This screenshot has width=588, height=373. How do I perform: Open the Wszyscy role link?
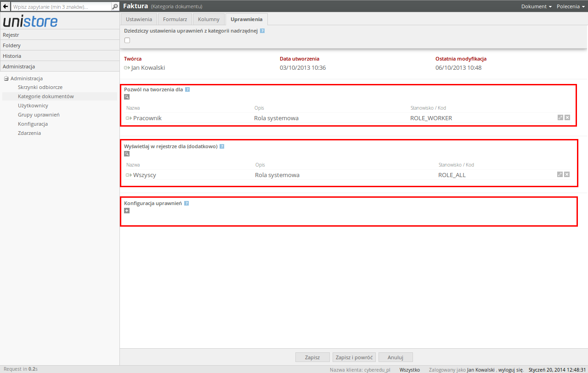145,175
